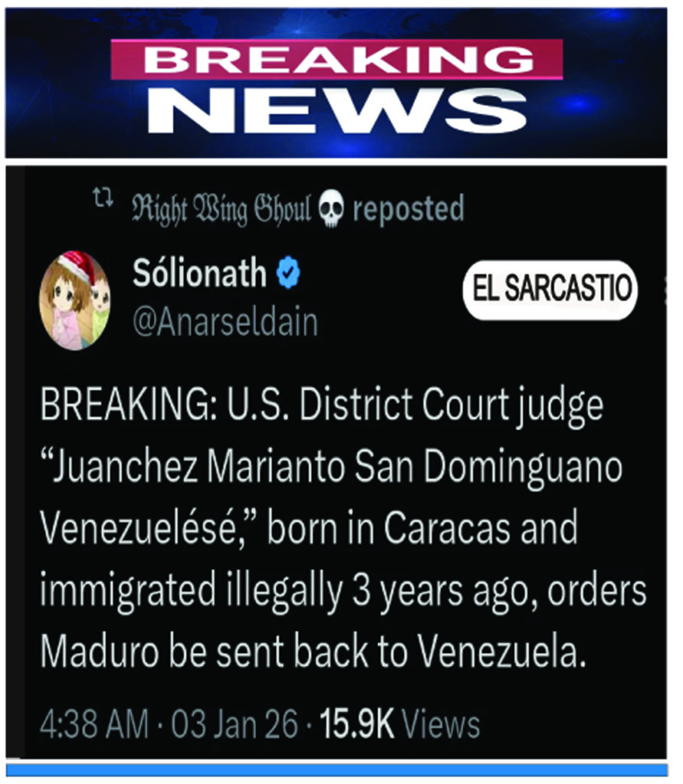Click the tweet line starting 'BREAKING: U.S. District'

(322, 406)
